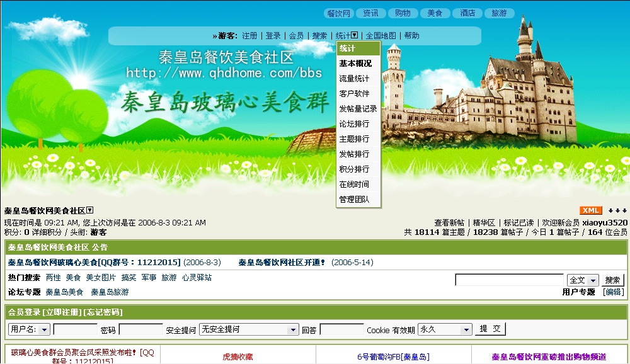Screen dimensions: 630x364
Task: Select 基本概况 in the statistics menu
Action: coord(355,64)
